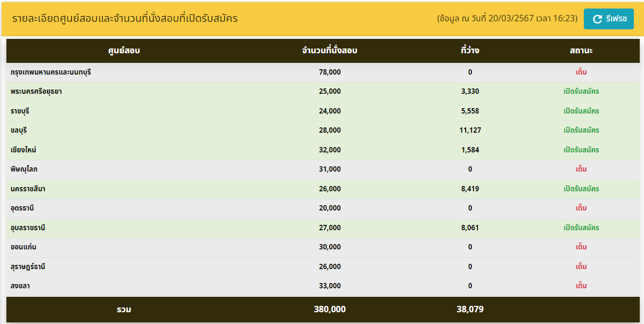The height and width of the screenshot is (324, 644).
Task: Click the ที่ว่าง column header
Action: [x=470, y=51]
